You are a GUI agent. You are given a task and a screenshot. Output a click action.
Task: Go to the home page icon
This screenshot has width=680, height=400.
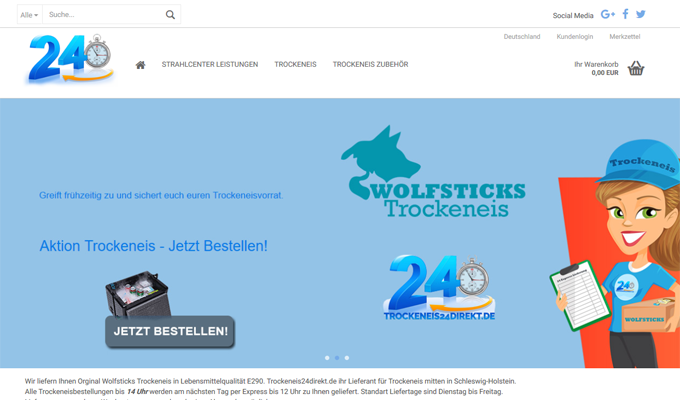click(x=140, y=65)
